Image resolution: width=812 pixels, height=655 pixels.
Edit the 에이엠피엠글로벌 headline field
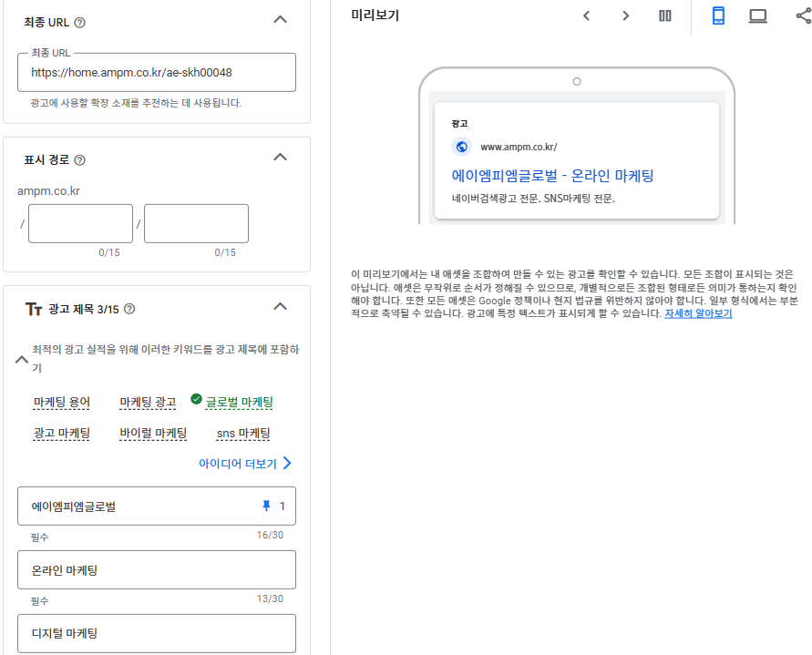coord(157,506)
